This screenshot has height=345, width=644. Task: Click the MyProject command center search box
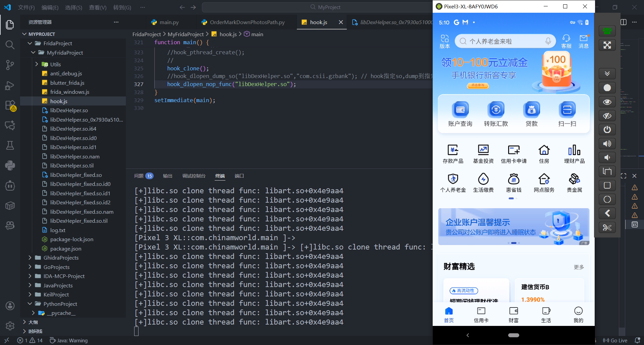point(325,7)
